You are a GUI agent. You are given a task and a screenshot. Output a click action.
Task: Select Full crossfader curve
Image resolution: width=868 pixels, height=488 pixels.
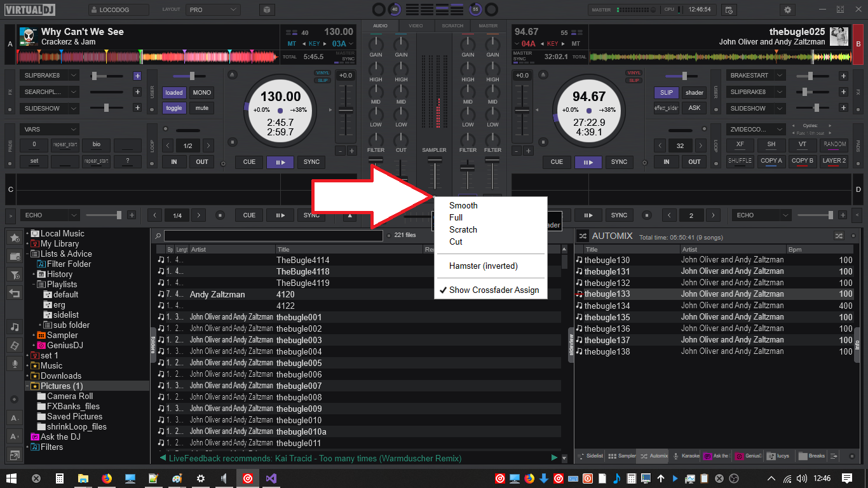click(x=489, y=217)
